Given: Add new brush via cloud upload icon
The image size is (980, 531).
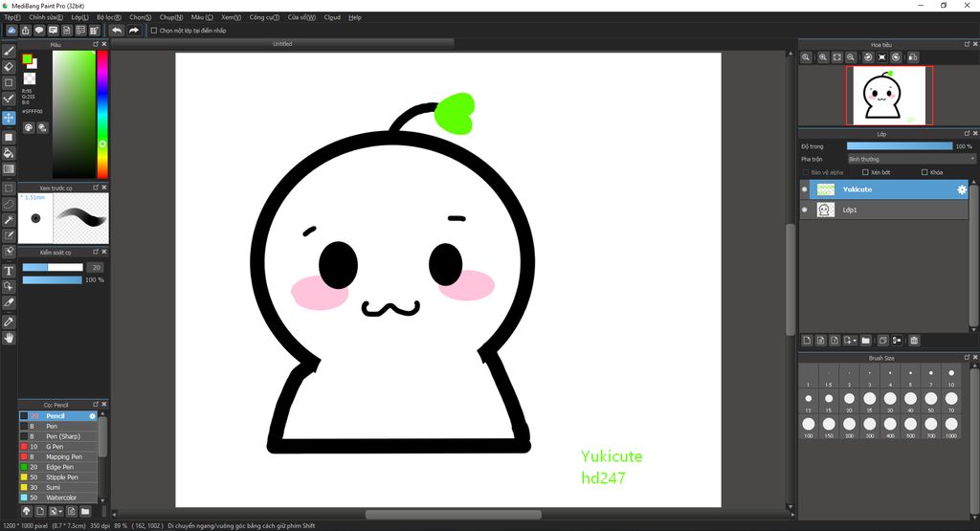Looking at the screenshot, I should 26,511.
